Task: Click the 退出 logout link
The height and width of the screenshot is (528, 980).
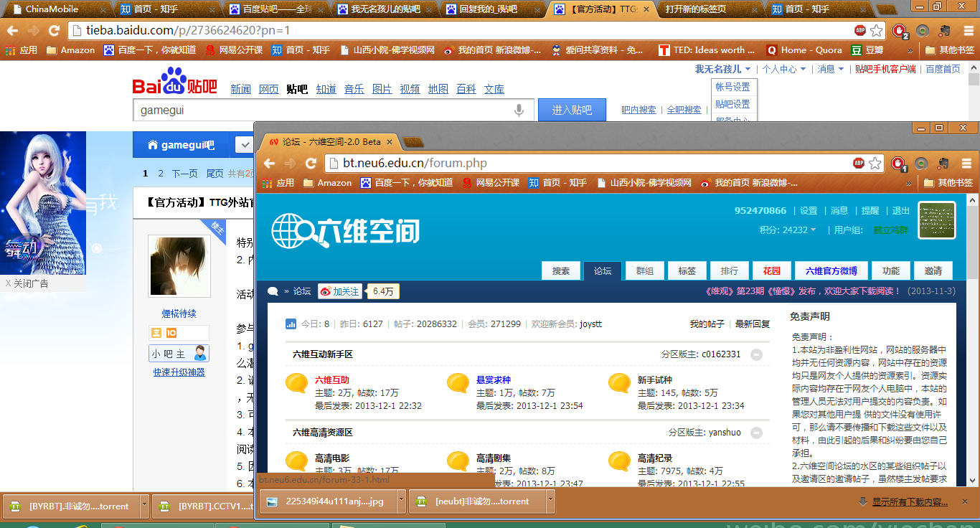Action: click(x=900, y=211)
